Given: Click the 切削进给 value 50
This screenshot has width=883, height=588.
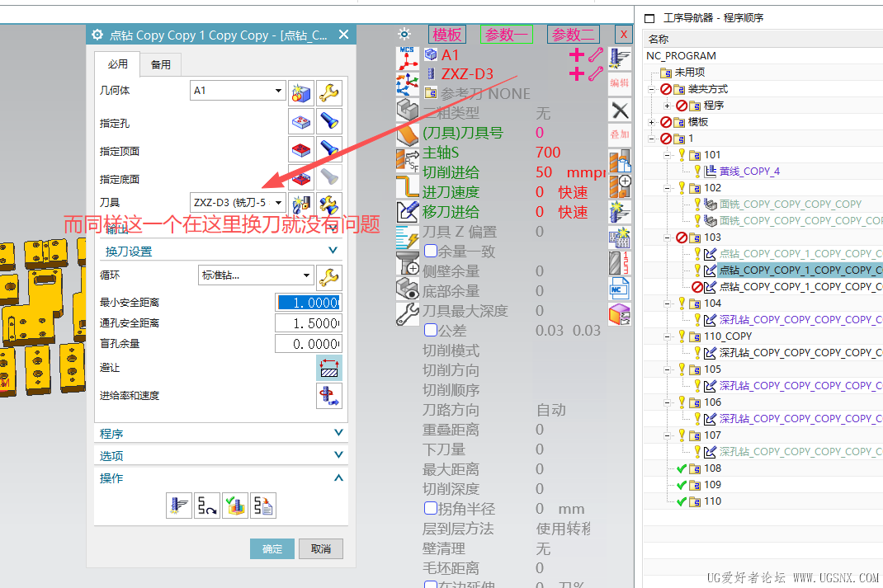Looking at the screenshot, I should click(x=544, y=172).
